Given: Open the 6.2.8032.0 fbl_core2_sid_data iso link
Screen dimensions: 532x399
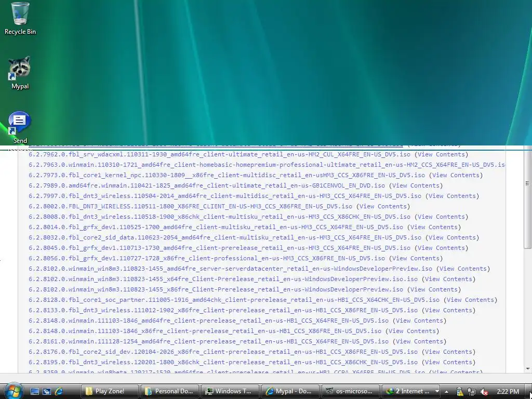Looking at the screenshot, I should click(x=225, y=237).
